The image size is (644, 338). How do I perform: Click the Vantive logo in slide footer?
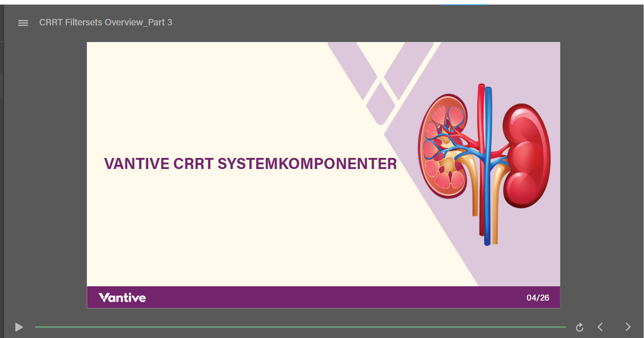(122, 297)
